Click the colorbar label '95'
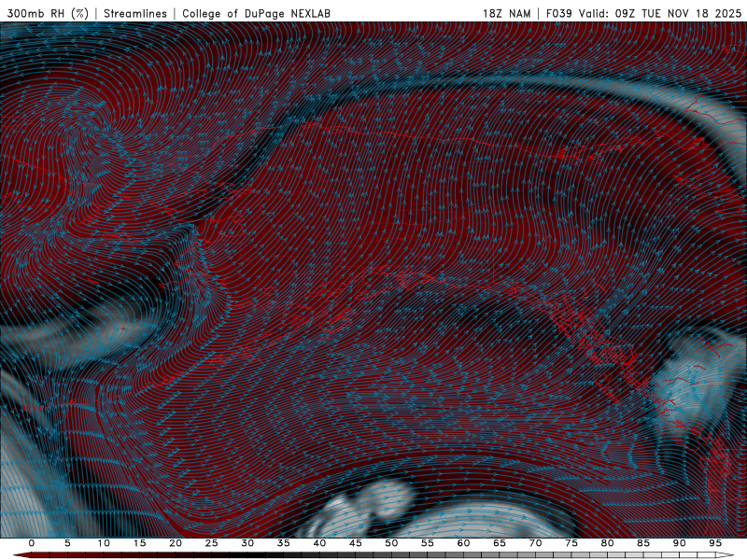This screenshot has height=560, width=747. pyautogui.click(x=714, y=543)
